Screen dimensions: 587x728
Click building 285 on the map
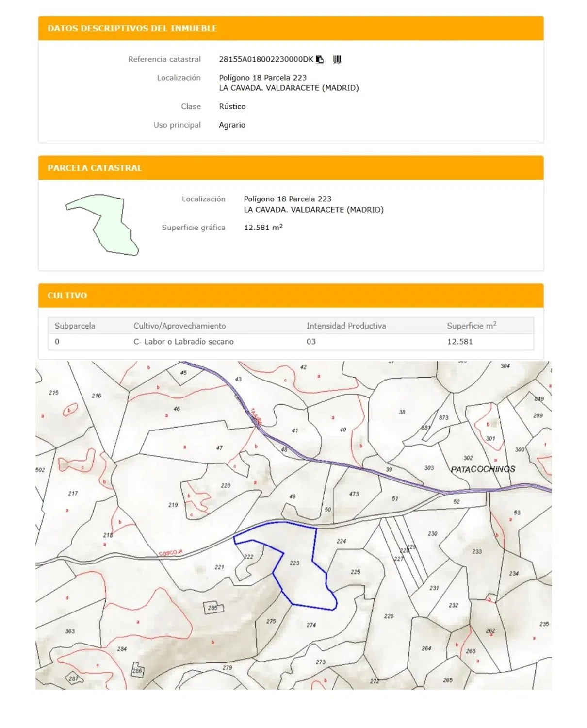213,608
